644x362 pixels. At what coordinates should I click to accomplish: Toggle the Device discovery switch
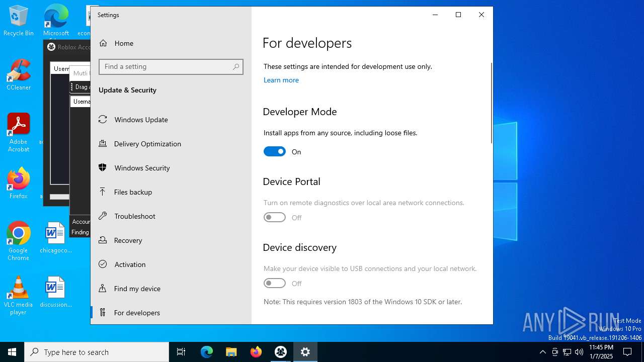tap(275, 283)
